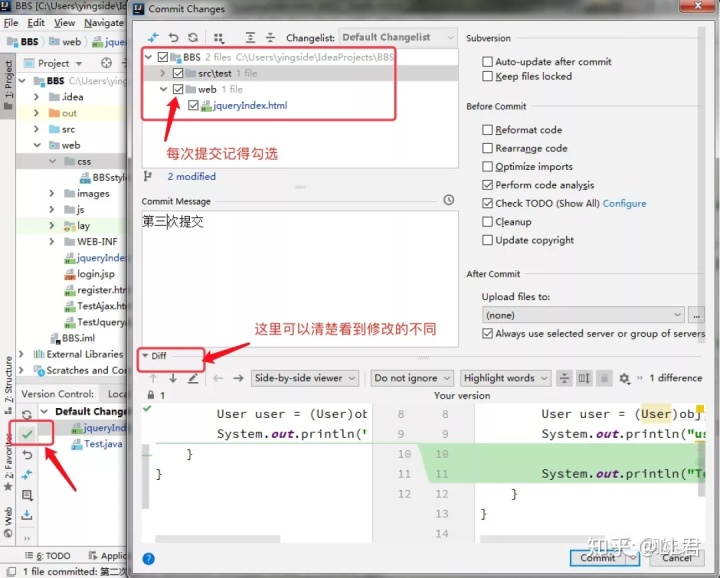Uncheck the src\test folder checkbox
Viewport: 720px width, 578px height.
[x=178, y=73]
